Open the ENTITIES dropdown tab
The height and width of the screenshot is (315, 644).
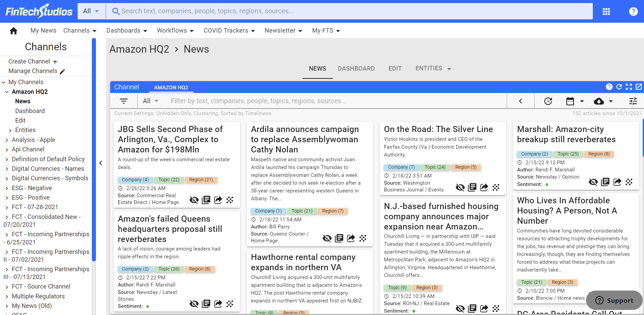point(433,69)
